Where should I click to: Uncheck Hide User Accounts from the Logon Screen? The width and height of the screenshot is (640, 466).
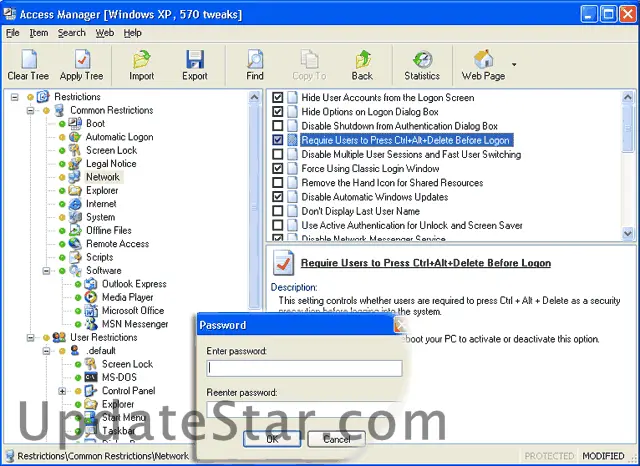[278, 98]
